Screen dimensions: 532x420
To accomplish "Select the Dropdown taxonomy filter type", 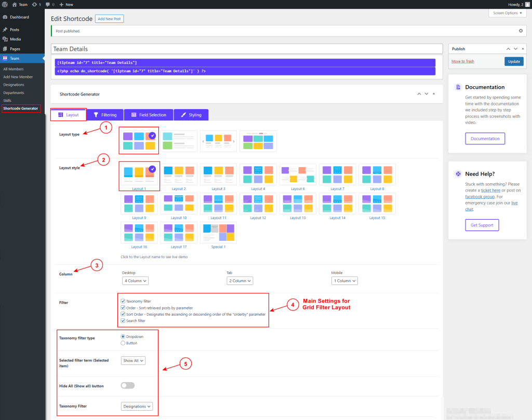I will (x=123, y=336).
